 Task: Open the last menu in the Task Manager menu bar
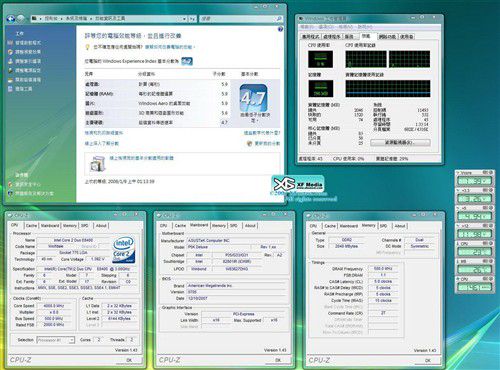[x=365, y=27]
